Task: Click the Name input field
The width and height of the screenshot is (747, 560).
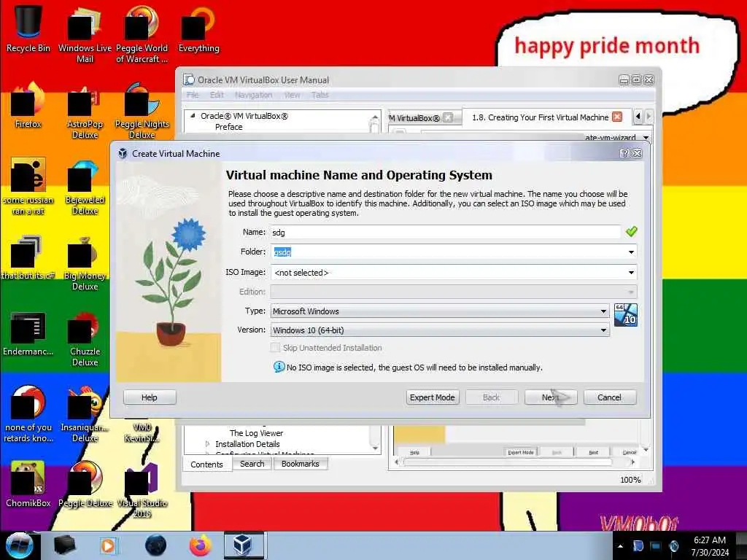Action: pos(445,233)
